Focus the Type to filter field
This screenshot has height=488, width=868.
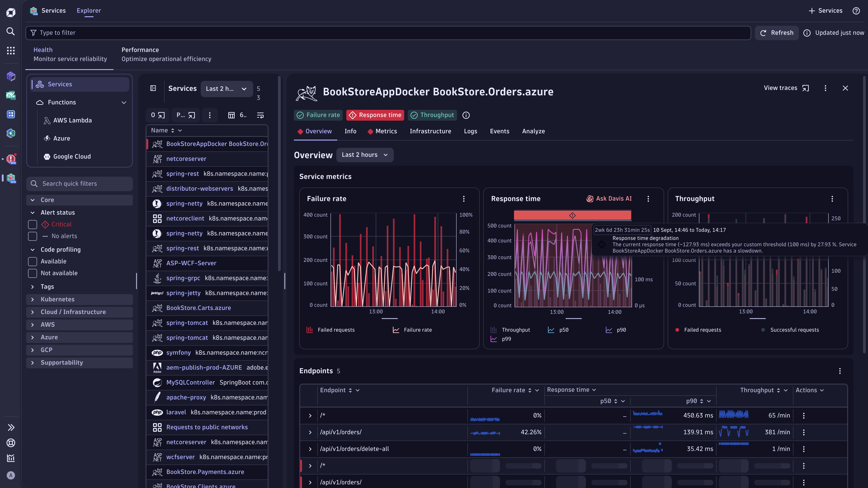click(388, 33)
